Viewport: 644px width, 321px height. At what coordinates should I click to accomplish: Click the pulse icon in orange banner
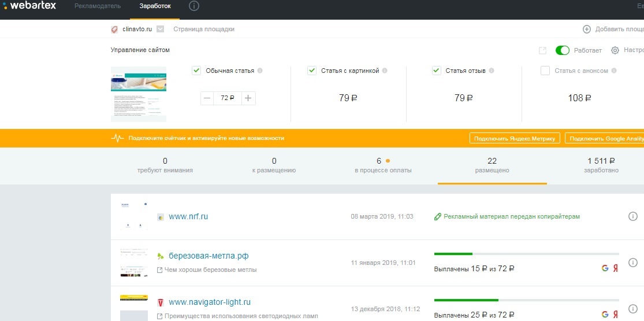tap(117, 138)
